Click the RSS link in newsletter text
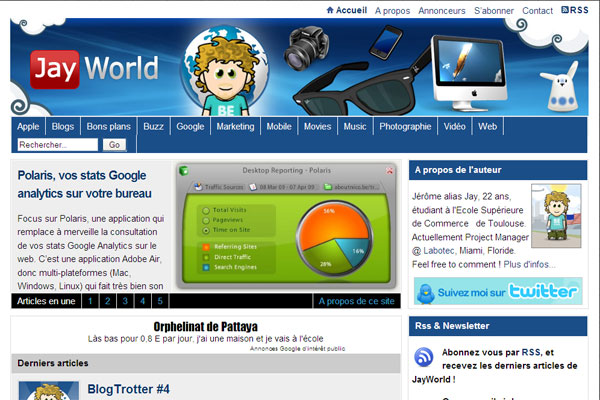This screenshot has height=400, width=600. point(531,353)
